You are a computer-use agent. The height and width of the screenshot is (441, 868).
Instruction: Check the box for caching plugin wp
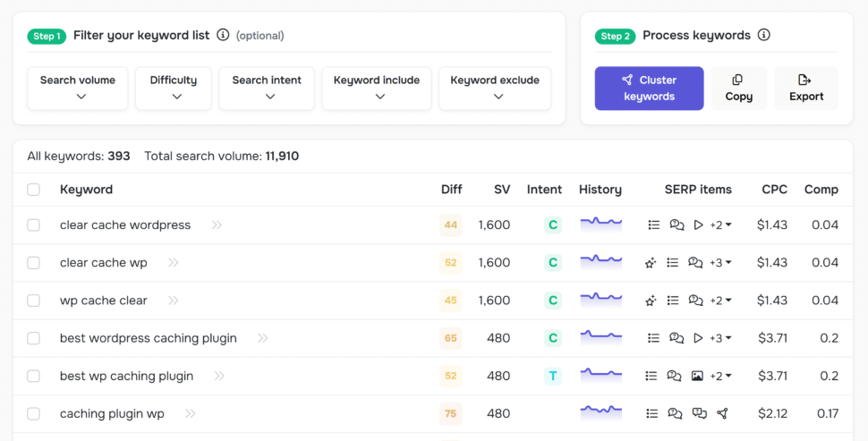coord(34,413)
